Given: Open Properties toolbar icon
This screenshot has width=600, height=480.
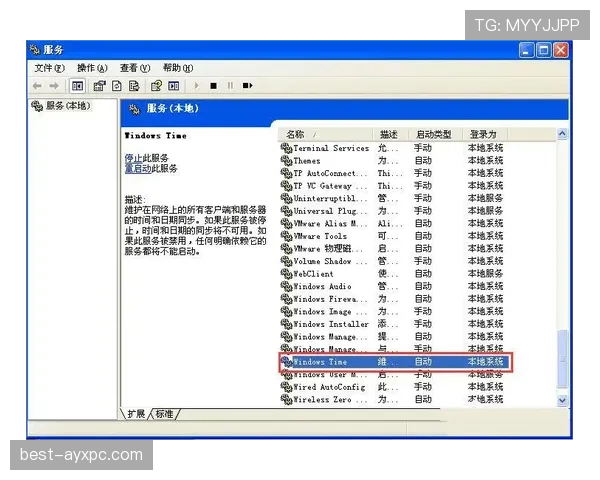Looking at the screenshot, I should pos(99,86).
